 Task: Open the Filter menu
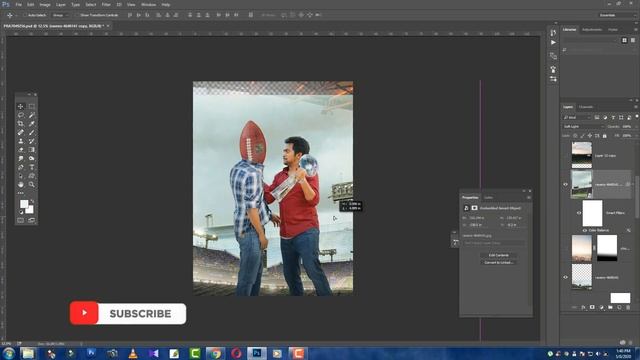coord(106,4)
